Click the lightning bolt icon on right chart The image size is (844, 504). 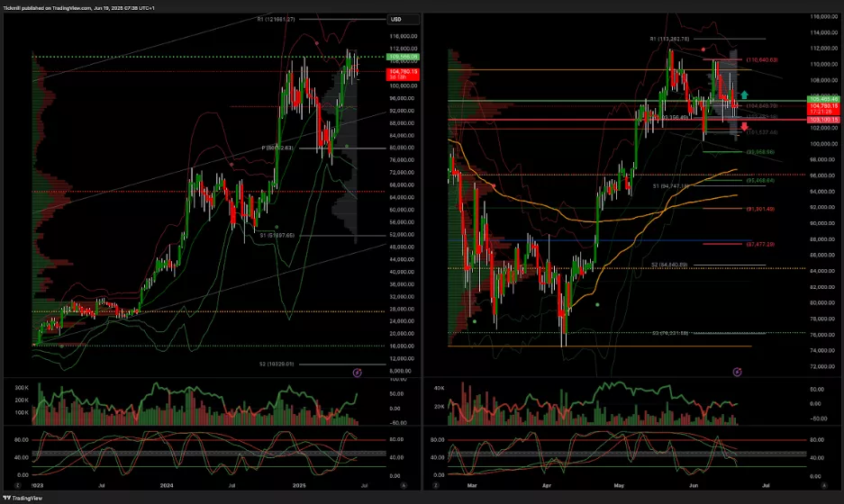click(738, 371)
